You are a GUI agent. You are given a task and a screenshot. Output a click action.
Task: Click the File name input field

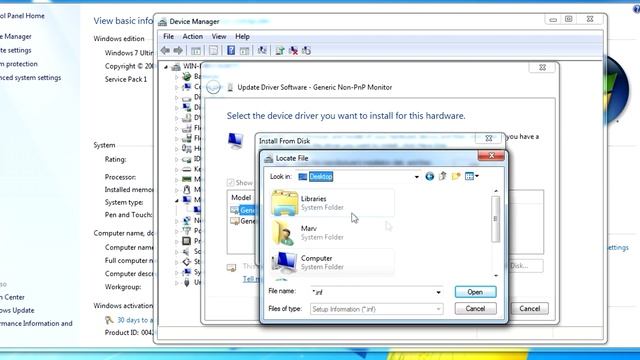tap(372, 292)
